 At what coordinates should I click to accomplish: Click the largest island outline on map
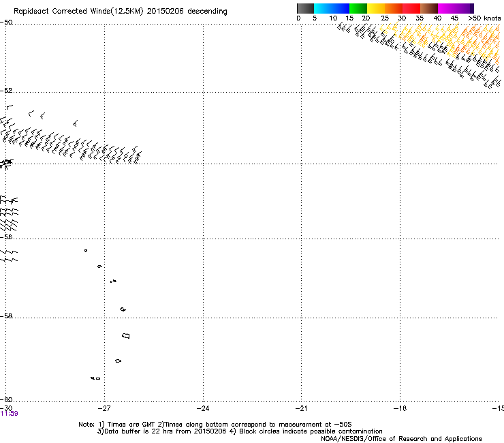pyautogui.click(x=126, y=336)
